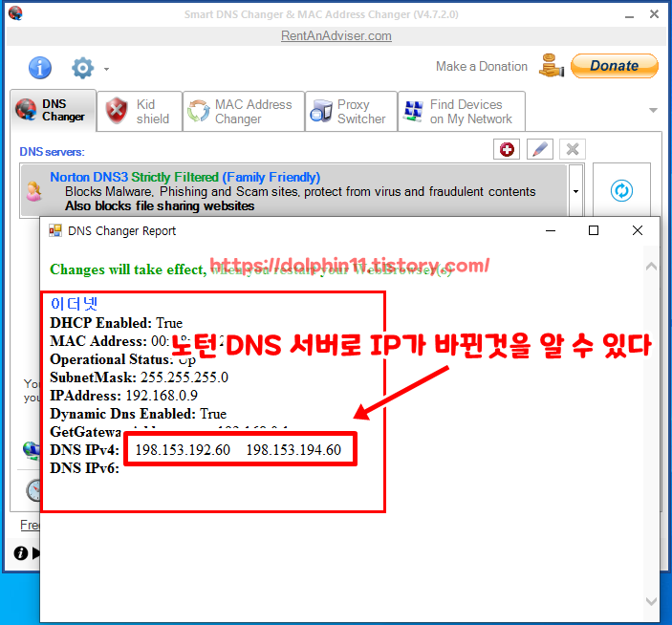Close the DNS Changer Report window
Image resolution: width=672 pixels, height=625 pixels.
pyautogui.click(x=638, y=231)
